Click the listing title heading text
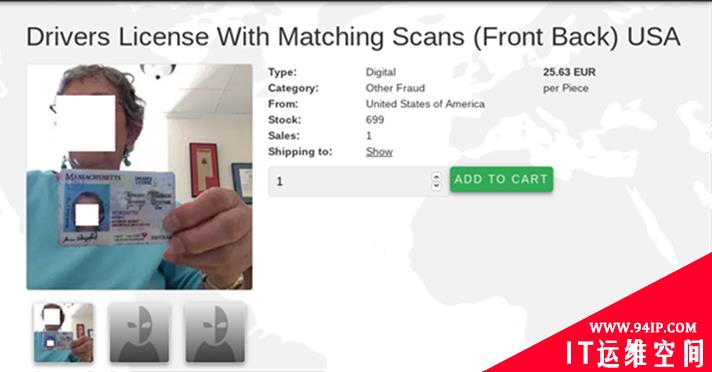This screenshot has height=372, width=712. [x=353, y=36]
